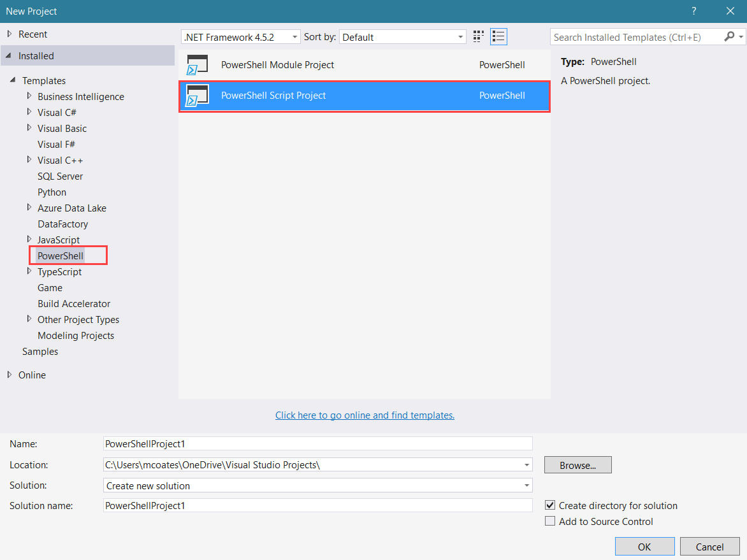Image resolution: width=747 pixels, height=560 pixels.
Task: Select the Business Intelligence category label
Action: pyautogui.click(x=81, y=97)
